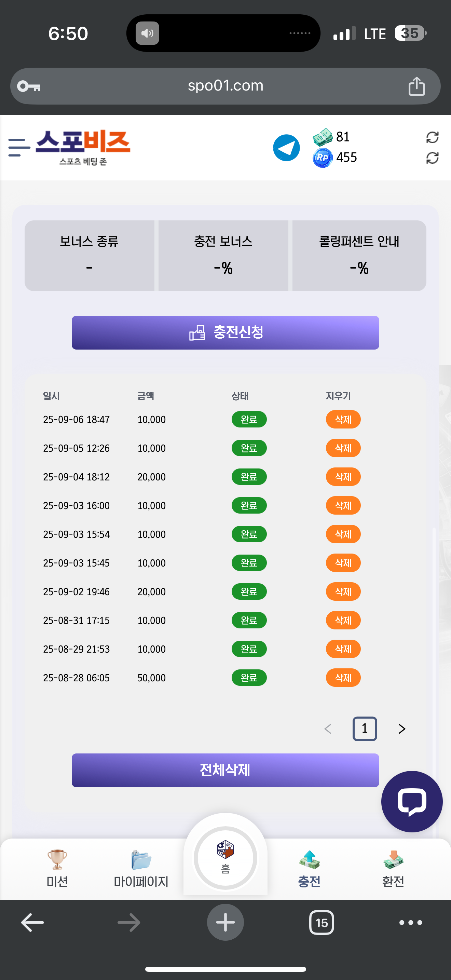Open the live chat bubble

pyautogui.click(x=411, y=801)
